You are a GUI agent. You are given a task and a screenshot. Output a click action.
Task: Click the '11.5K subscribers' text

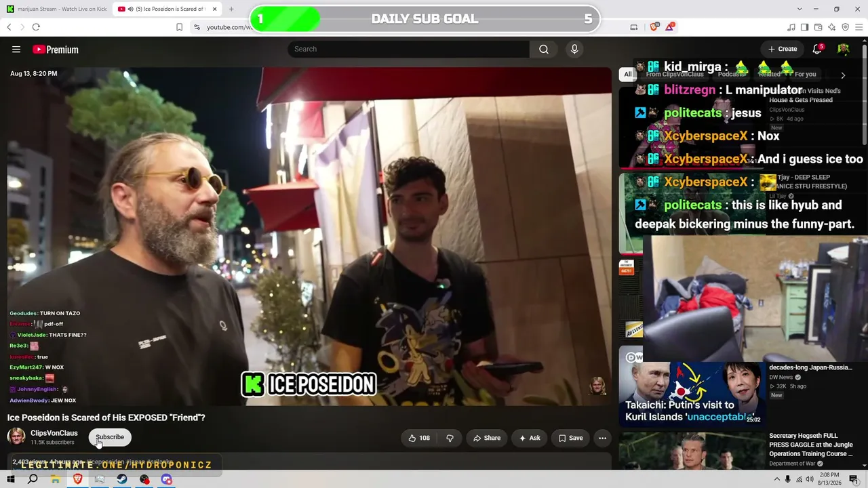(x=52, y=443)
